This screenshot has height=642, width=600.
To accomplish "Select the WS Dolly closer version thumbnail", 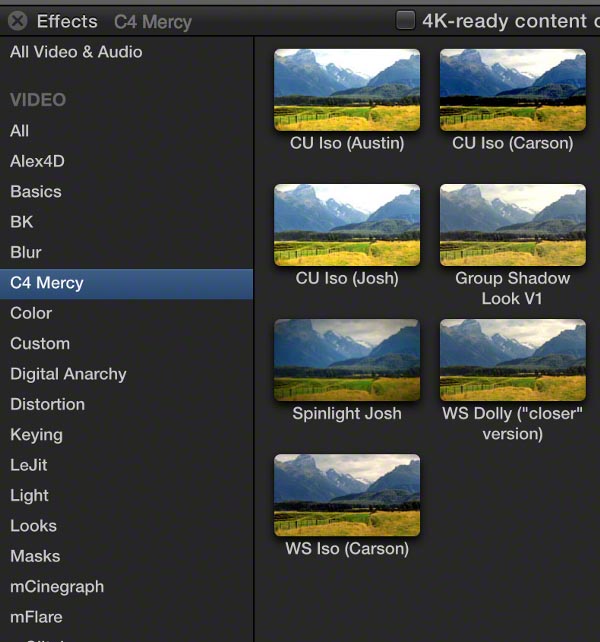I will point(513,360).
